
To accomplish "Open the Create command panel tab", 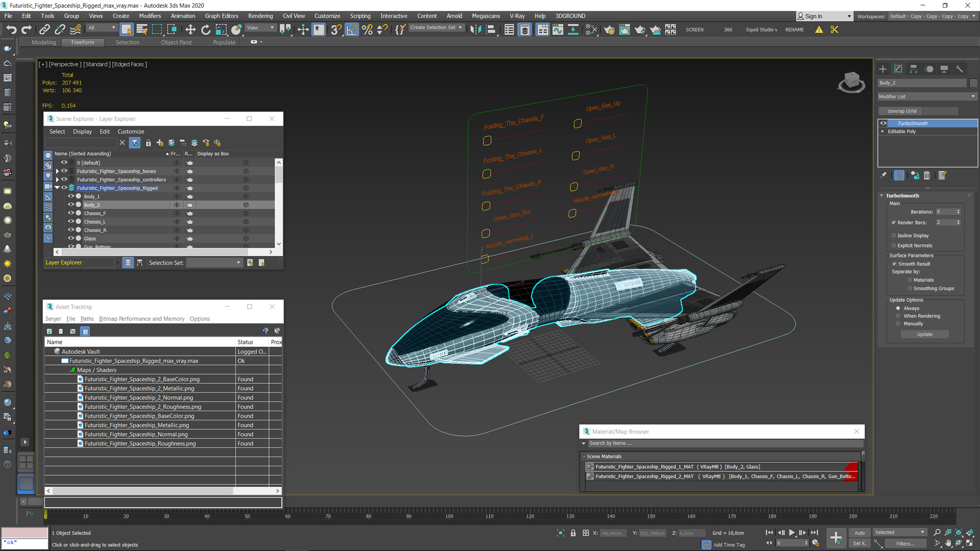I will click(883, 69).
